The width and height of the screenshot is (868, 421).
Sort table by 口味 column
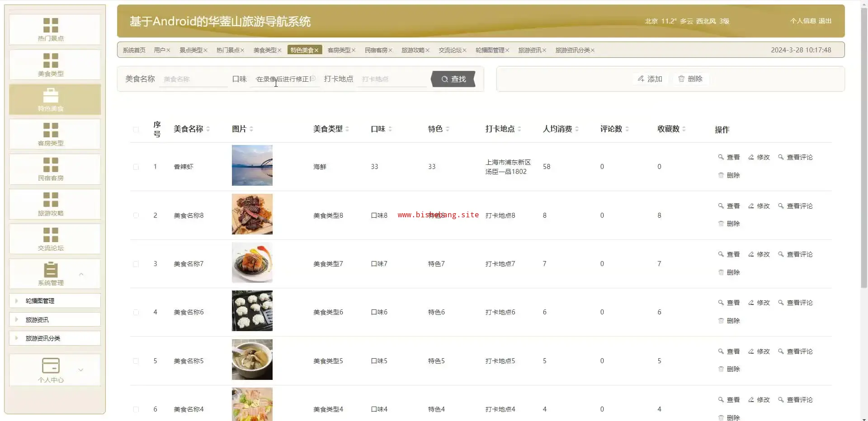(390, 129)
